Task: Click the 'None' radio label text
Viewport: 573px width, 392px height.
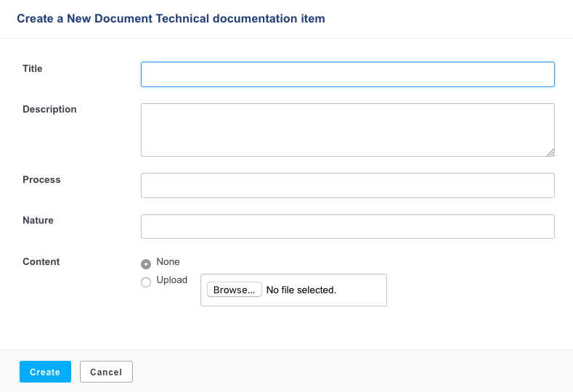Action: (168, 261)
